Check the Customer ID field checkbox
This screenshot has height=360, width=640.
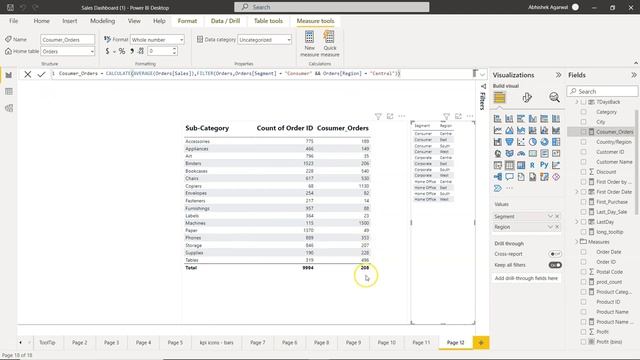(x=584, y=152)
